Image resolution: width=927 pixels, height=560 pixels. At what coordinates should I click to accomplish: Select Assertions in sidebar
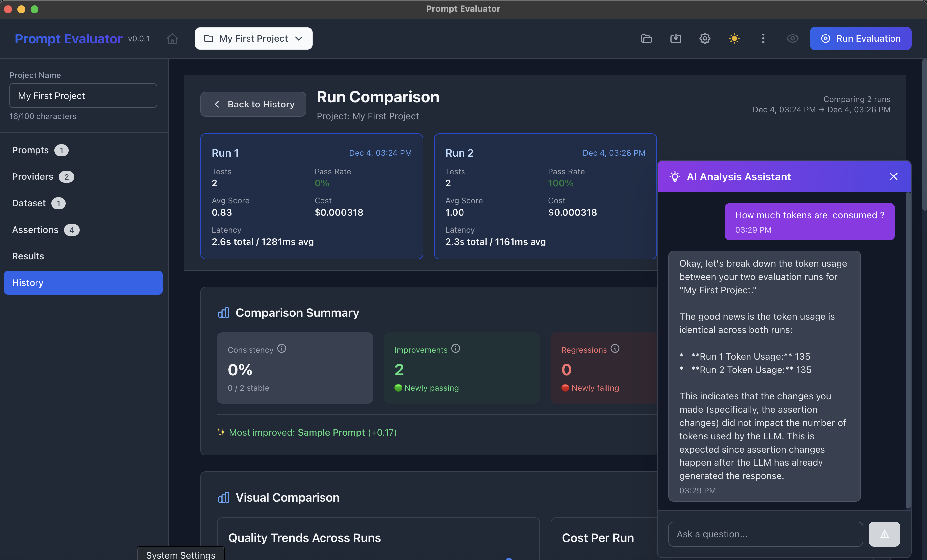36,230
